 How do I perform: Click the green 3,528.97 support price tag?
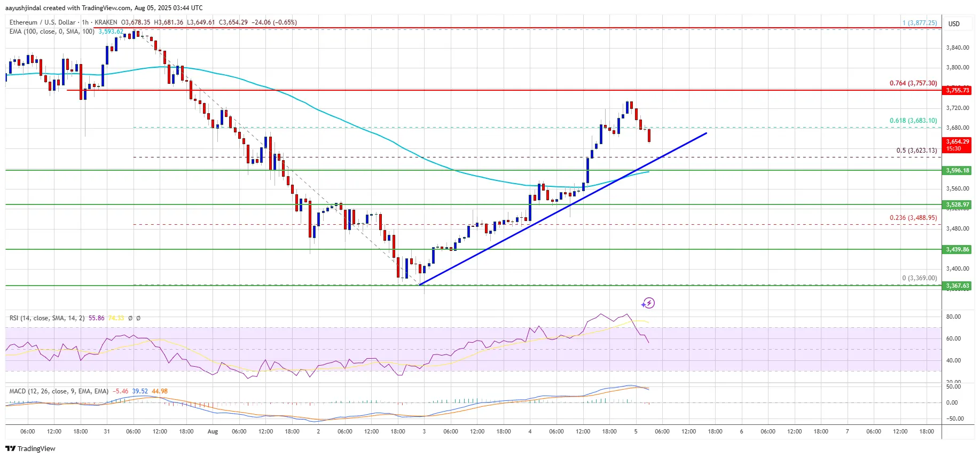click(x=957, y=204)
